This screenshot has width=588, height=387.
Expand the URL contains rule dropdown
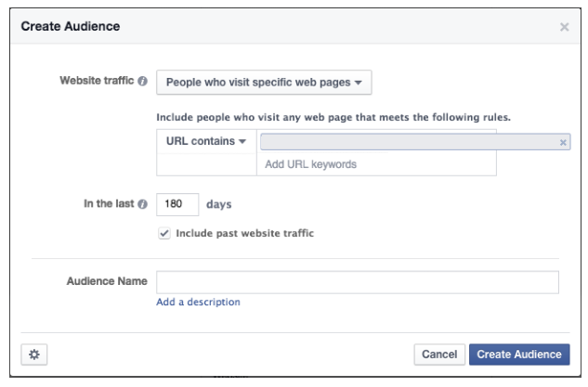click(205, 141)
